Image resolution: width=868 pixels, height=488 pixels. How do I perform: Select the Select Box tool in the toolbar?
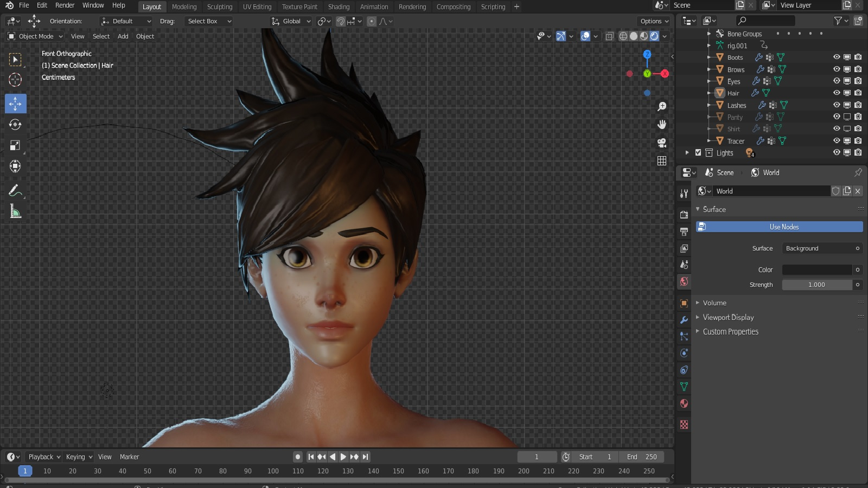tap(15, 59)
